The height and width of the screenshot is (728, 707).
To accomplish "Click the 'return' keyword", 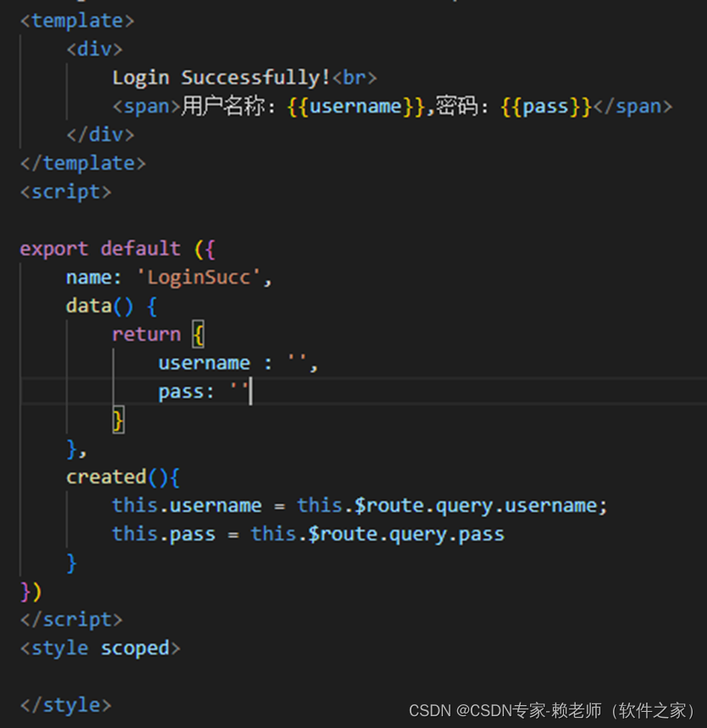I will 146,334.
